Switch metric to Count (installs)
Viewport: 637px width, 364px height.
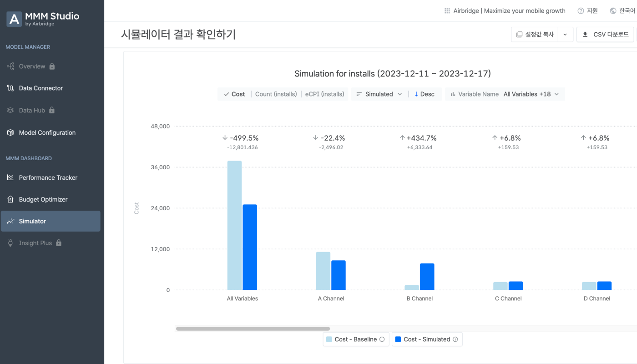(276, 94)
